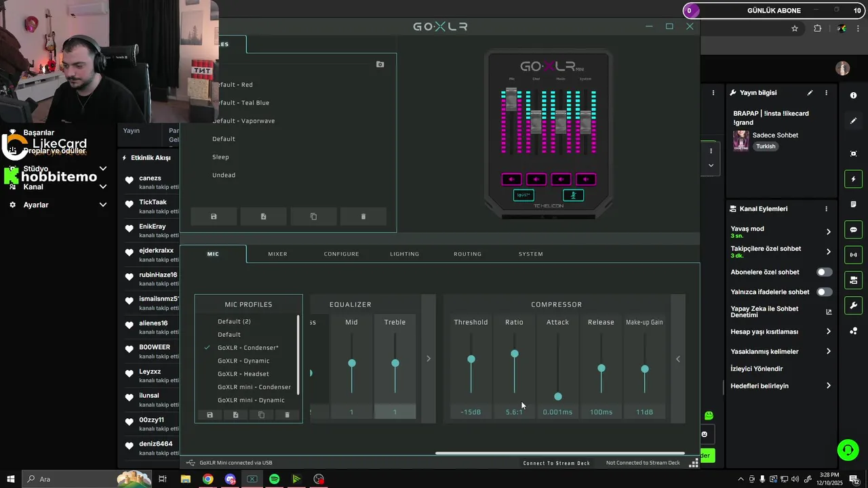Expand Yasaklanmış kelimeler settings
Screen dimensions: 868x488
point(828,352)
